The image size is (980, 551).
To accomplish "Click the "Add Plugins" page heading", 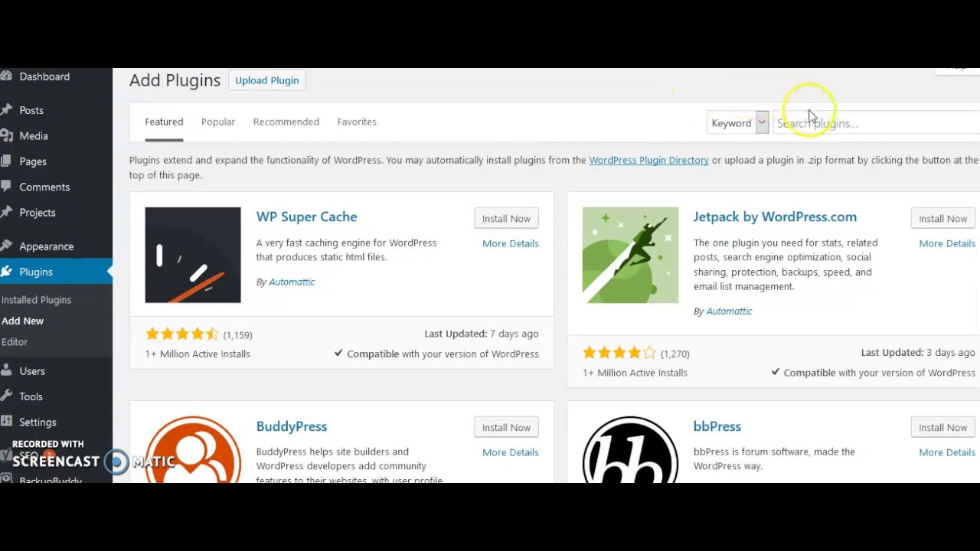I will click(x=175, y=80).
